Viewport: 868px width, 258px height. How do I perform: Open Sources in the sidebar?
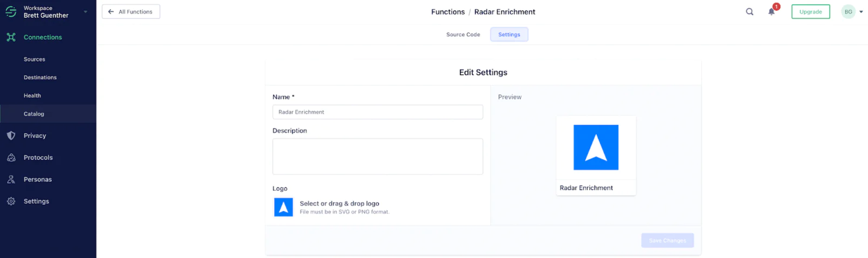coord(34,60)
